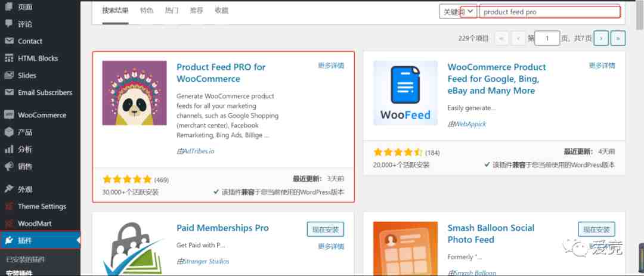
Task: Open the 关键词 search type dropdown
Action: (x=458, y=12)
